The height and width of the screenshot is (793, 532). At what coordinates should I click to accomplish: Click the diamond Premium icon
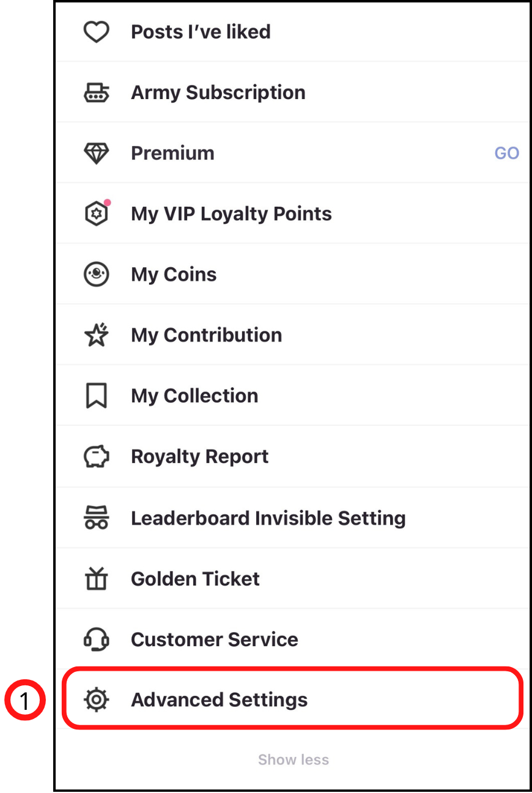click(96, 153)
